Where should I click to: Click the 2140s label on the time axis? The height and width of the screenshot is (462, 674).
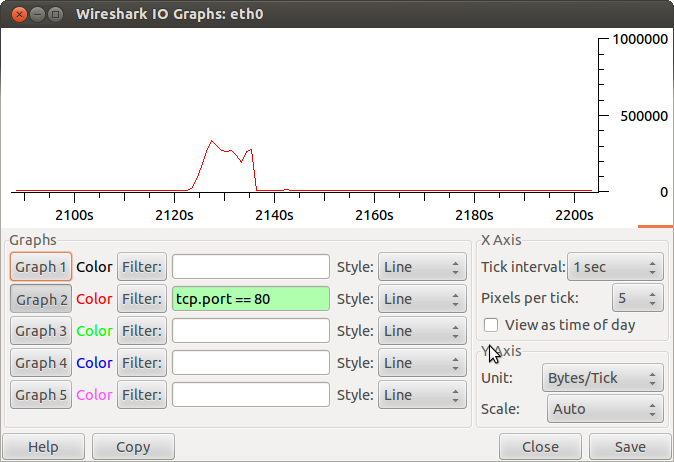274,215
